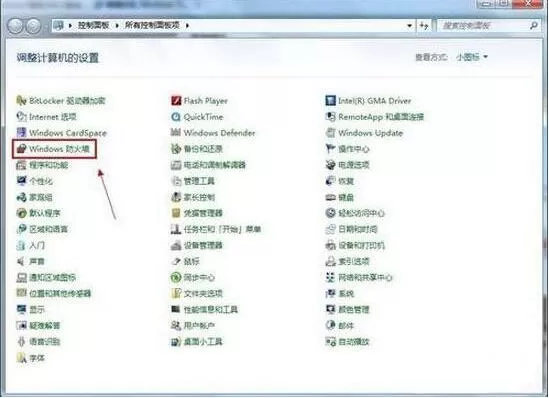
Task: Open Windows Defender
Action: (213, 133)
